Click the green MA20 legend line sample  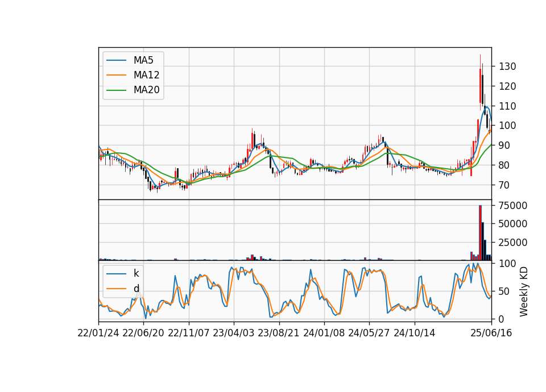(116, 90)
